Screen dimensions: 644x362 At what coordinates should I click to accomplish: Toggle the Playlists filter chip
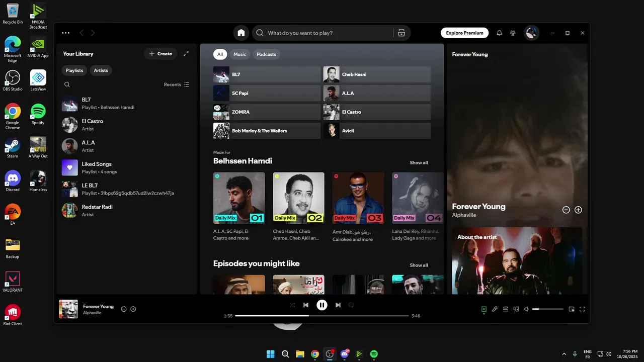click(x=74, y=70)
